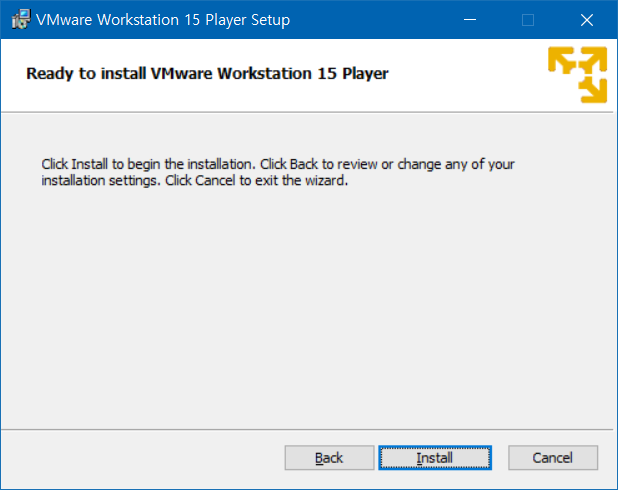
Task: Open the setup installer icon in title bar
Action: (20, 19)
